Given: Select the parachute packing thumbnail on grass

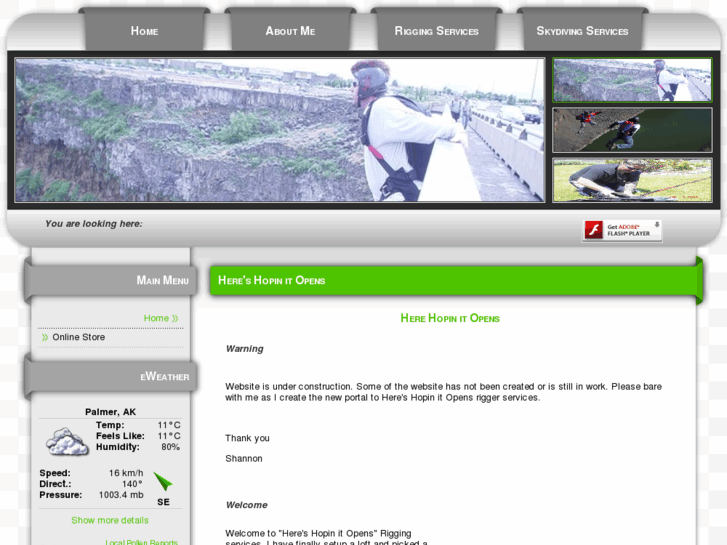Looking at the screenshot, I should coord(632,180).
